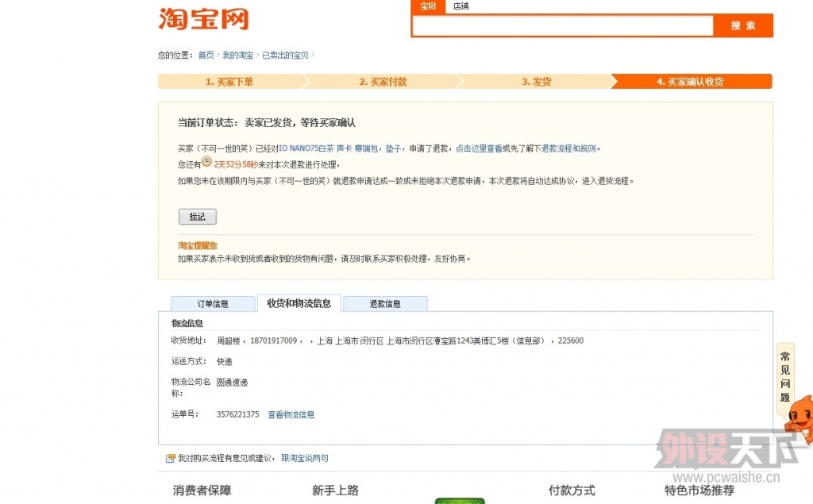Image resolution: width=813 pixels, height=504 pixels.
Task: Click the 付款方式 footer heading
Action: click(572, 490)
